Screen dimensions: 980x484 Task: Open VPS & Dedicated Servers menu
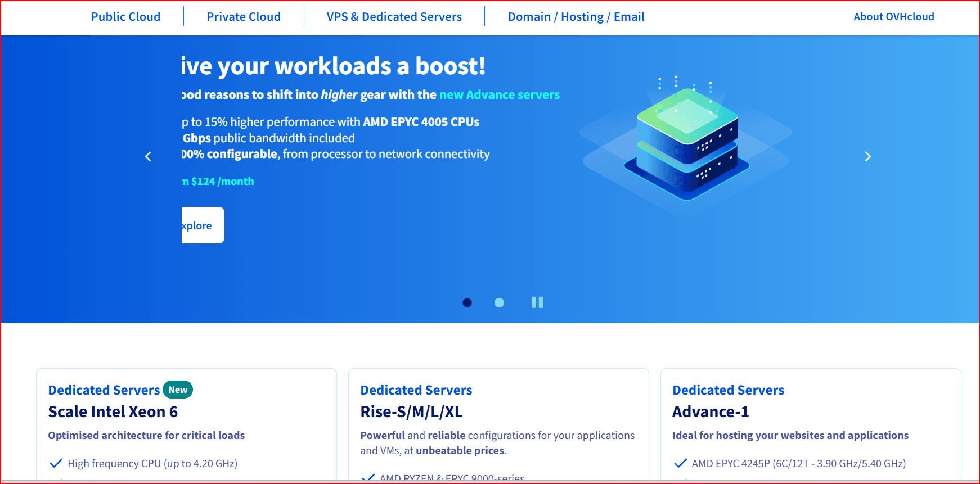[x=394, y=17]
